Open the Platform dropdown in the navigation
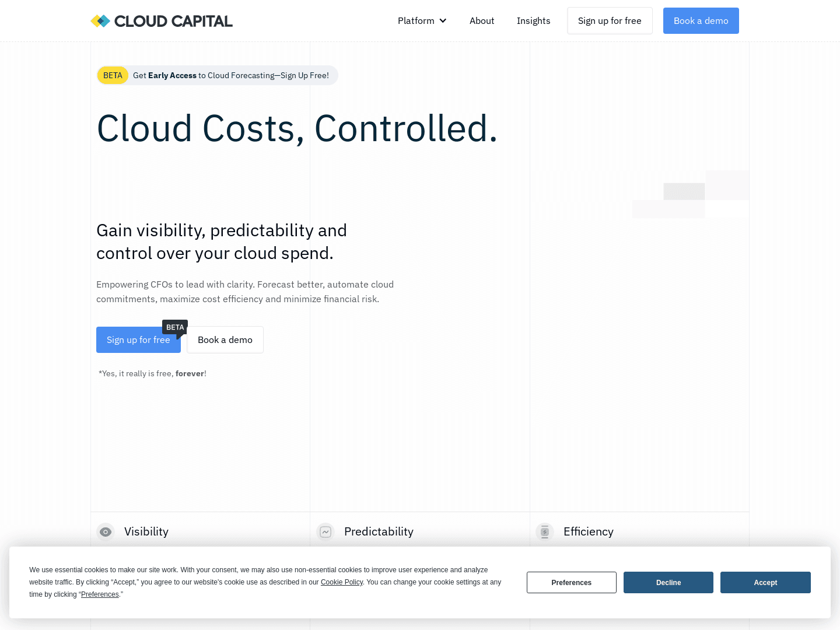The height and width of the screenshot is (630, 840). tap(416, 20)
